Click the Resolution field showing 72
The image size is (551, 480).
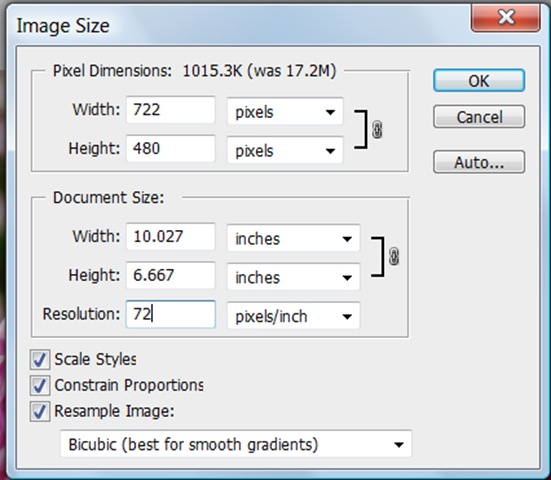[x=171, y=314]
